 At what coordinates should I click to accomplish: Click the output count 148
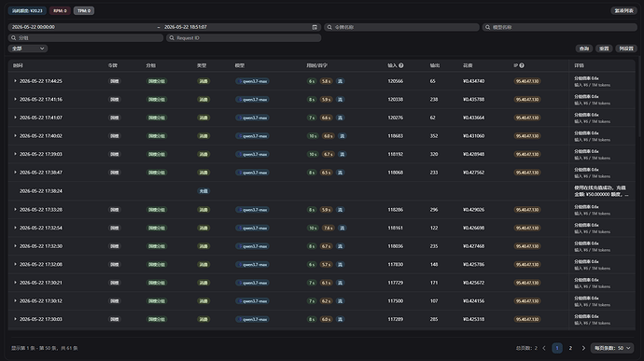[x=434, y=265]
